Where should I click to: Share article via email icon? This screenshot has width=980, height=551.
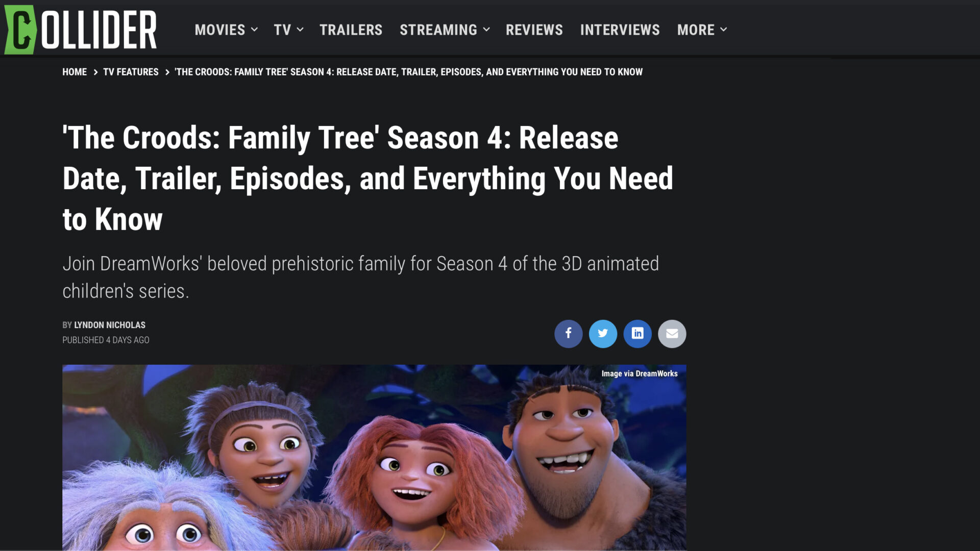click(x=672, y=334)
